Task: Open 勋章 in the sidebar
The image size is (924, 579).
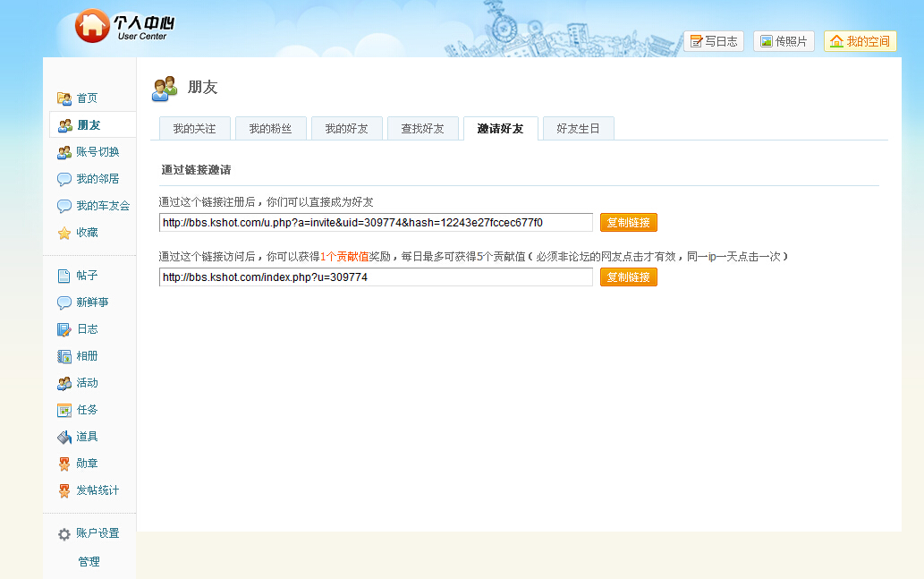Action: pyautogui.click(x=87, y=464)
